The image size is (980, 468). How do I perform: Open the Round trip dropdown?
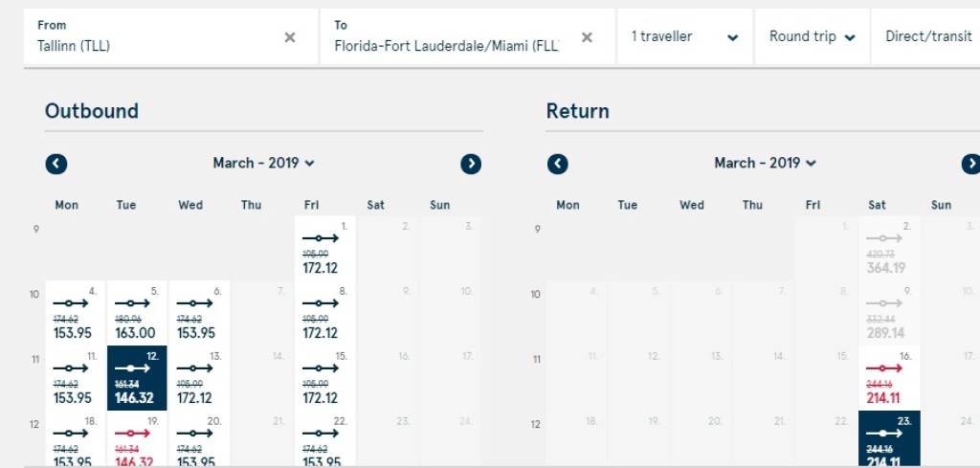click(812, 37)
